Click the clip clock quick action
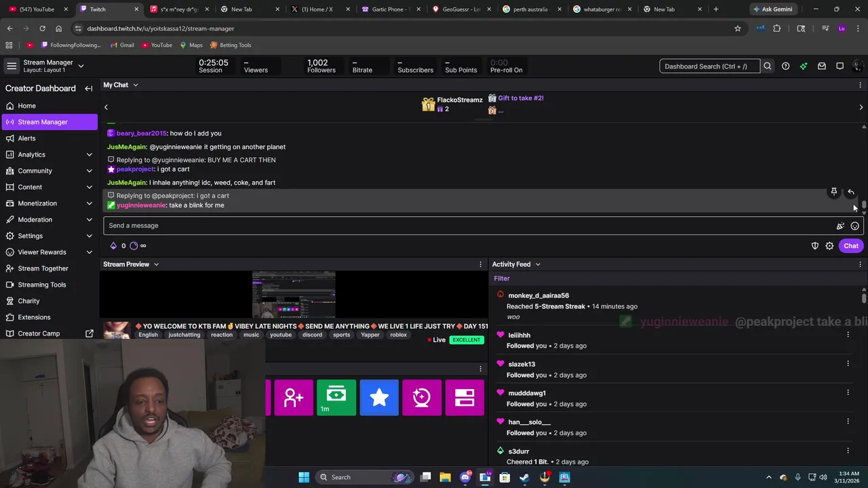This screenshot has height=488, width=868. [x=422, y=397]
